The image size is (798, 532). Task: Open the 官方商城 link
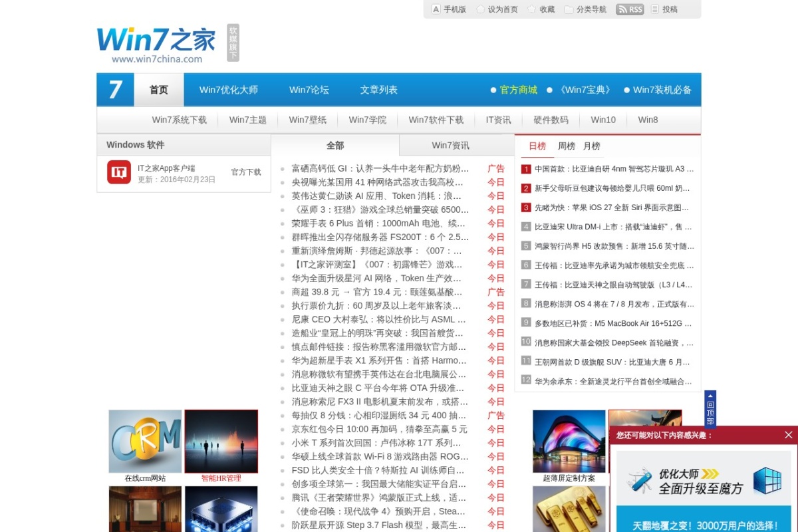[519, 90]
